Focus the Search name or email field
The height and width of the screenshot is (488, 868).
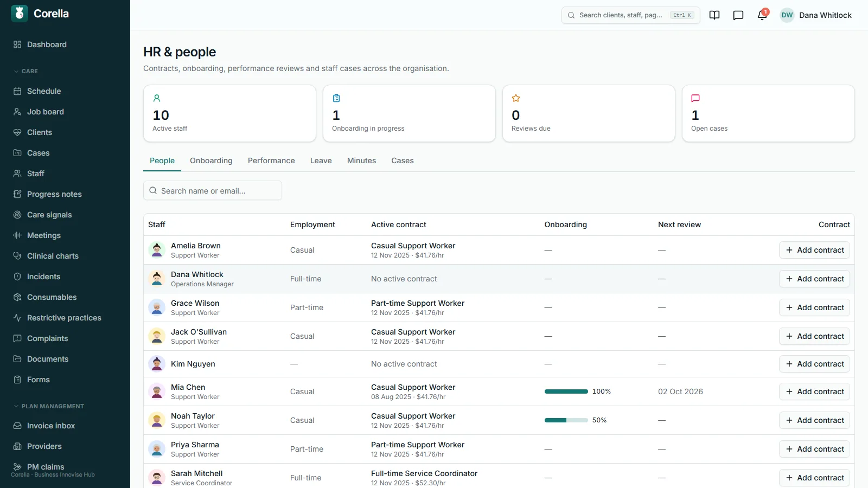(213, 190)
